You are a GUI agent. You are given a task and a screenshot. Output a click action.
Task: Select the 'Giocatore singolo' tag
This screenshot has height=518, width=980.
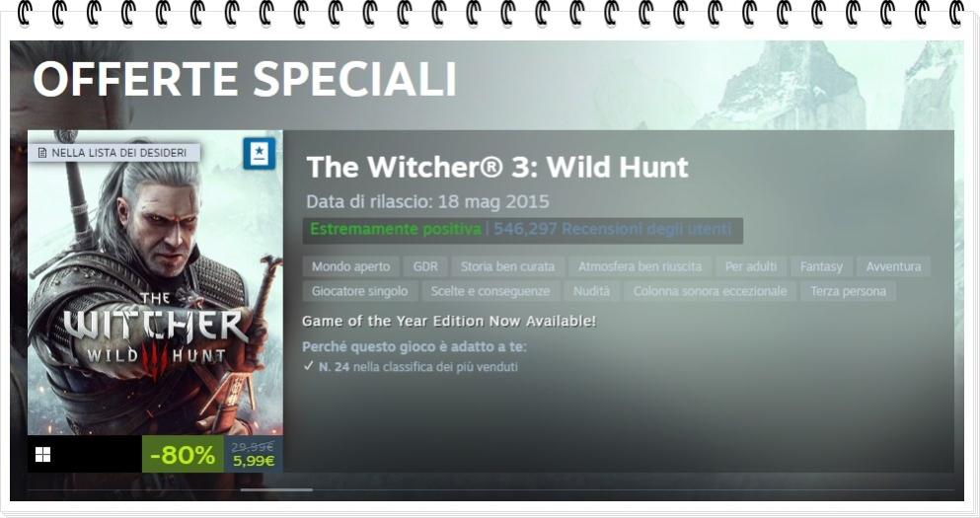(x=359, y=291)
